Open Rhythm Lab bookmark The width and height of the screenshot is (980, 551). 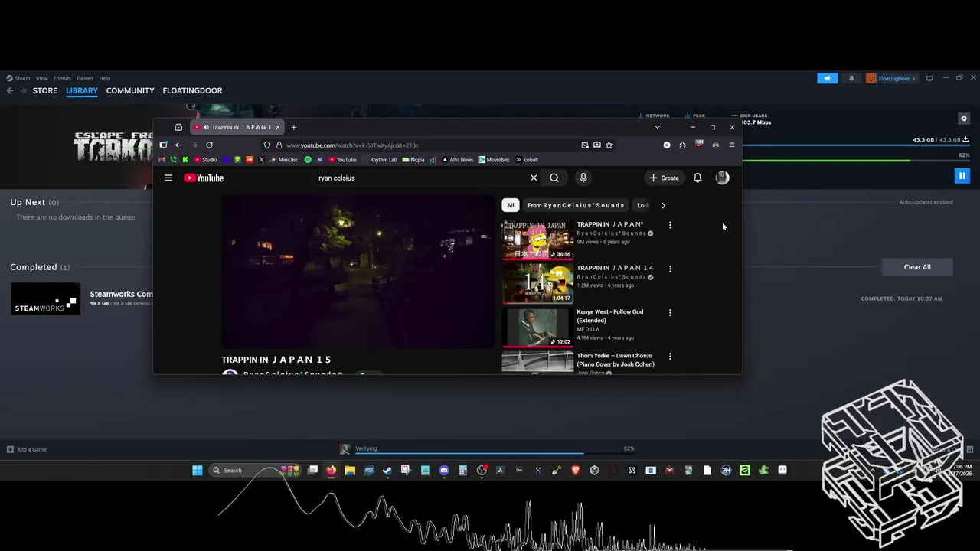[378, 160]
